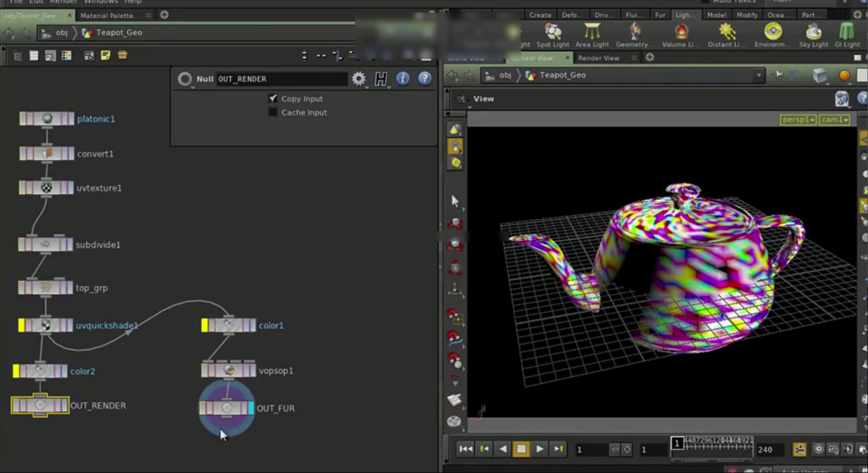This screenshot has height=473, width=868.
Task: Uncheck the Copy Input checkbox
Action: (273, 98)
